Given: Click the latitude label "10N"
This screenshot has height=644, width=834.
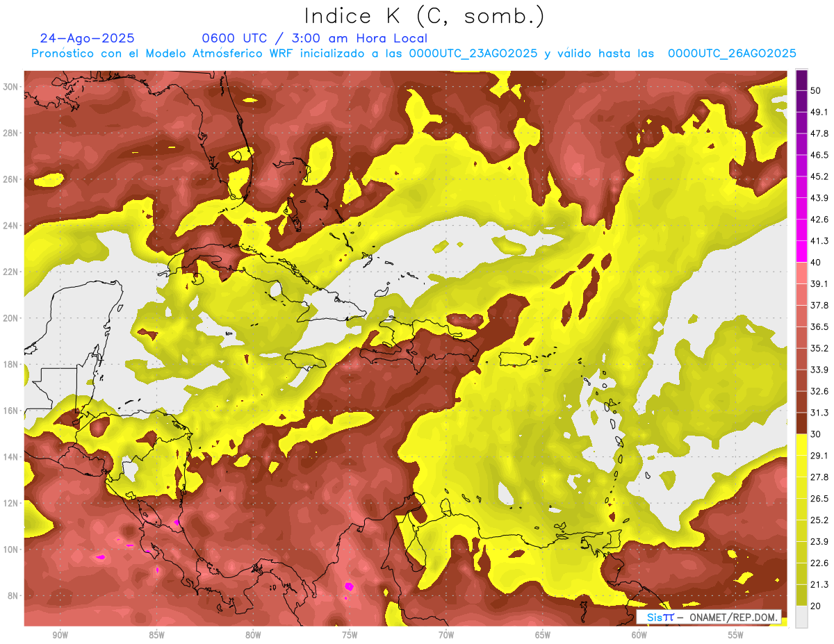Looking at the screenshot, I should 10,550.
